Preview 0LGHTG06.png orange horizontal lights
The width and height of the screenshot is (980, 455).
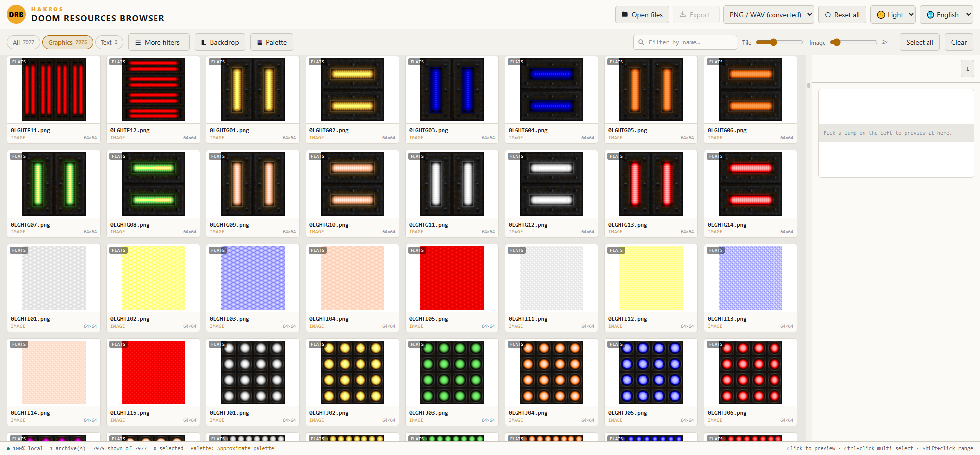click(x=751, y=90)
